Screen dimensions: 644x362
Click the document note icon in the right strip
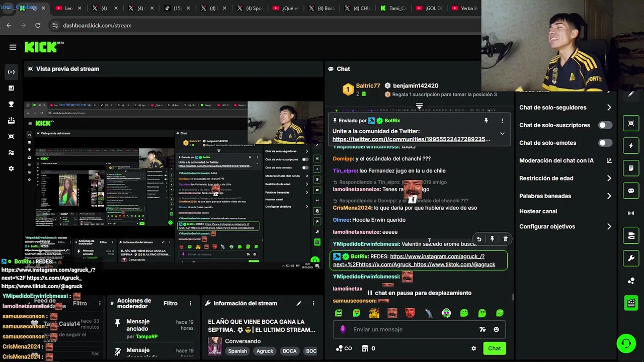pyautogui.click(x=631, y=168)
